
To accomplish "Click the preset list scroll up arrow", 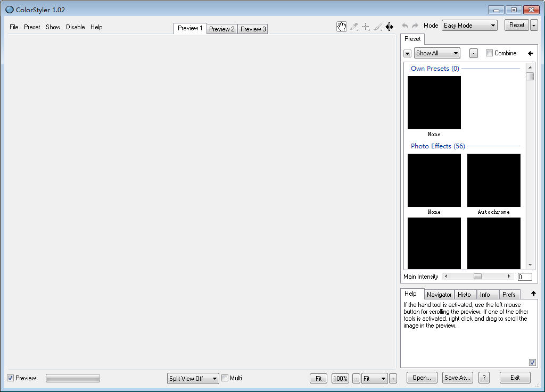I will (x=530, y=68).
